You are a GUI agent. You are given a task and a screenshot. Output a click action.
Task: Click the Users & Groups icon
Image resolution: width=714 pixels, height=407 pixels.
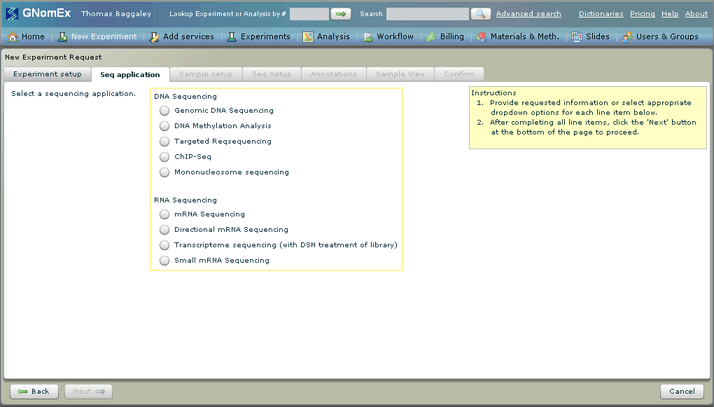pyautogui.click(x=627, y=37)
